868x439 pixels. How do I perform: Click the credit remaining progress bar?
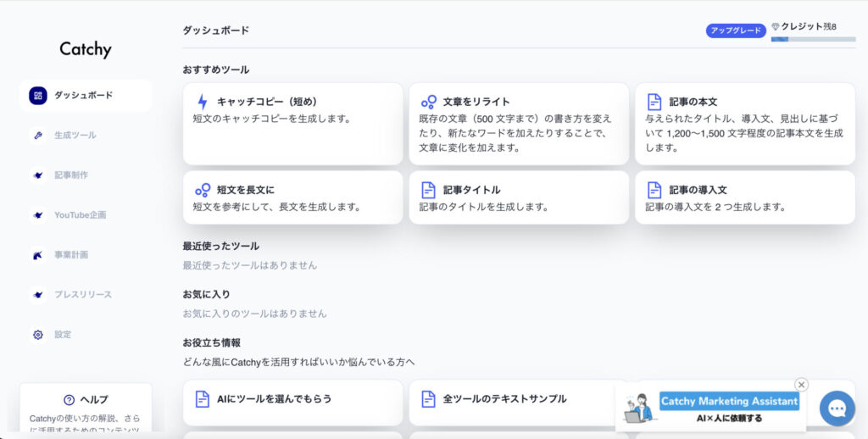coord(813,39)
